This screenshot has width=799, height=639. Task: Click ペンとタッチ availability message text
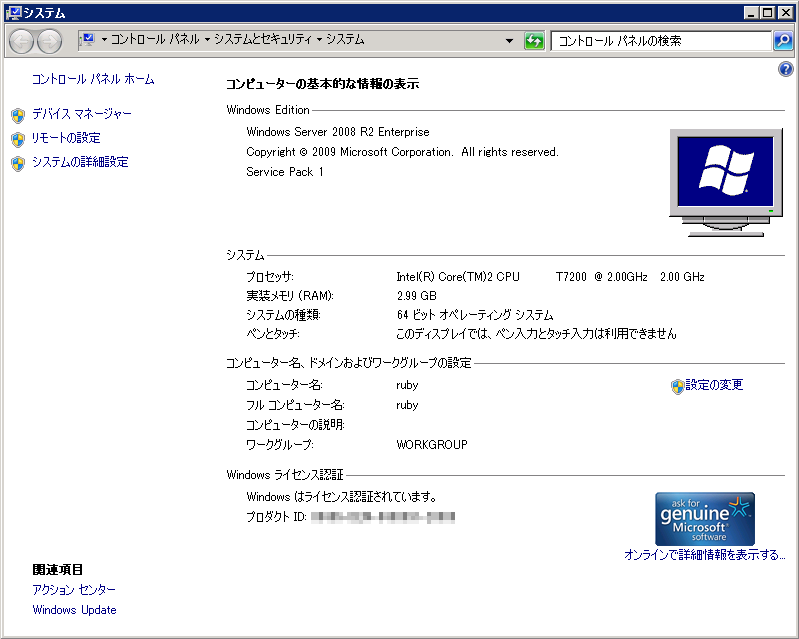coord(536,334)
